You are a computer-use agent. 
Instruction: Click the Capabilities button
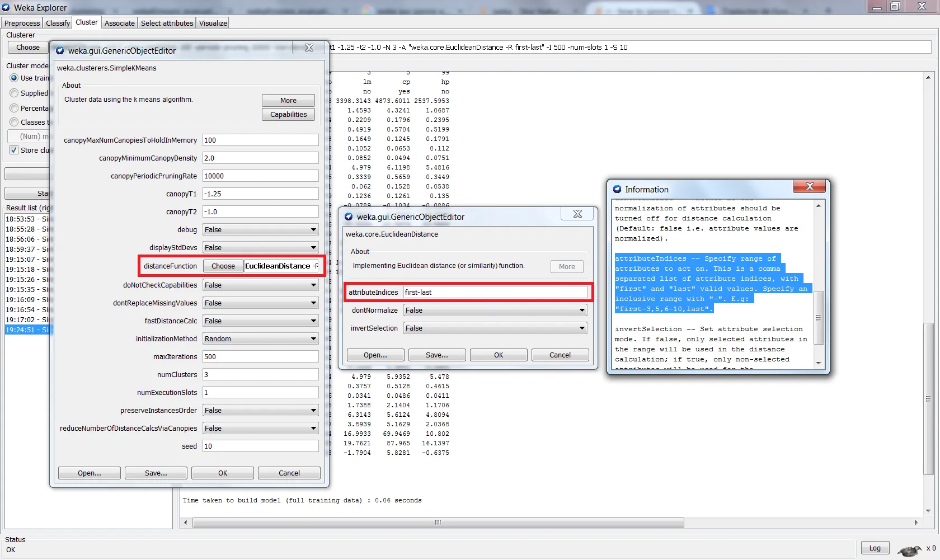288,114
